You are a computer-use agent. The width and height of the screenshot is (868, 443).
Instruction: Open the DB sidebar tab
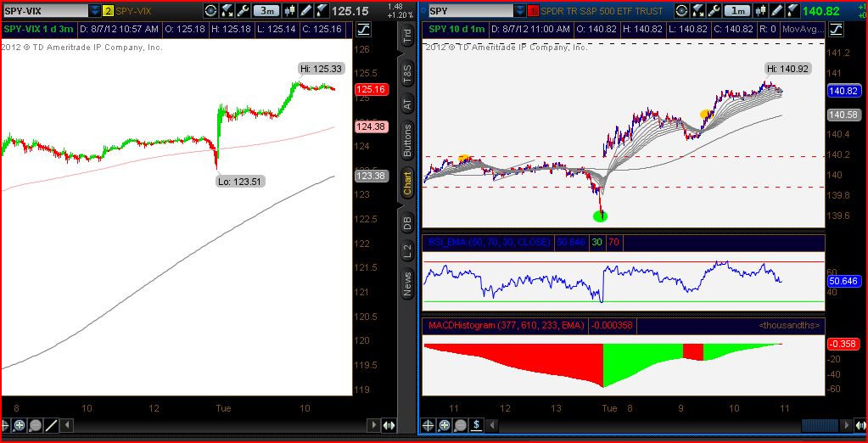407,223
